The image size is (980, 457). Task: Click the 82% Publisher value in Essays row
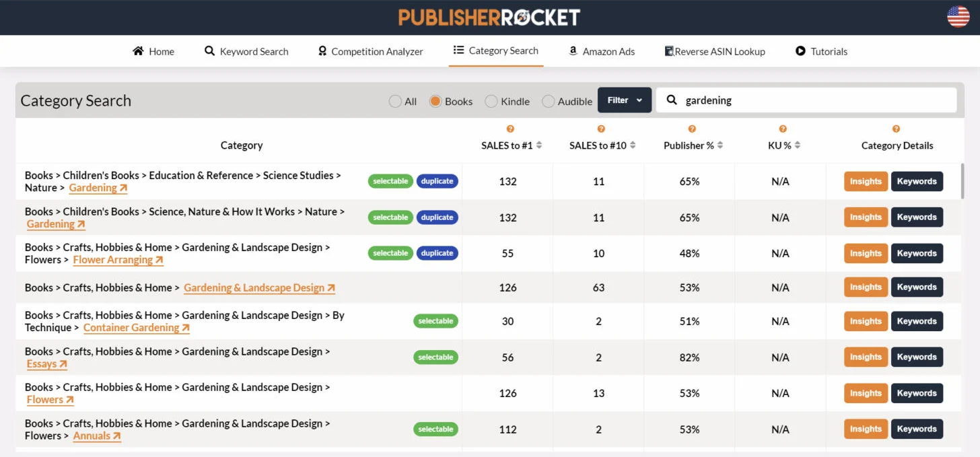point(689,357)
